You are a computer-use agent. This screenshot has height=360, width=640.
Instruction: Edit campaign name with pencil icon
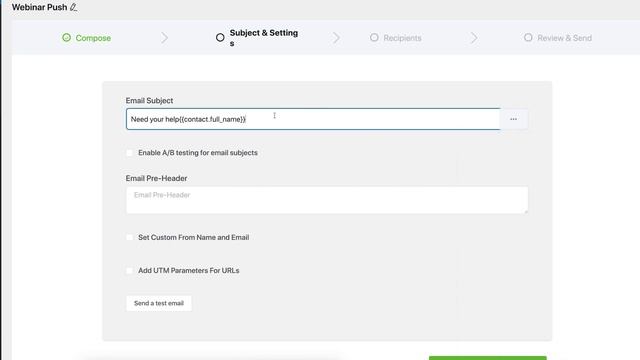tap(73, 7)
